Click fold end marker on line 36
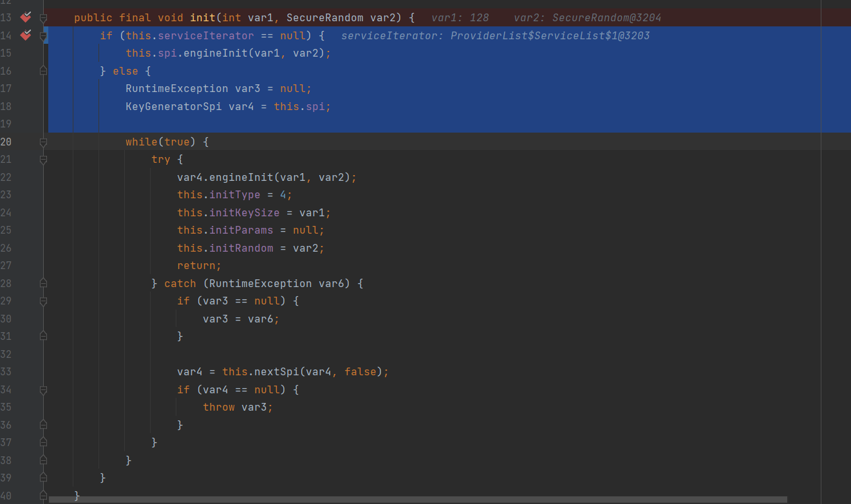Image resolution: width=851 pixels, height=504 pixels. (x=43, y=425)
